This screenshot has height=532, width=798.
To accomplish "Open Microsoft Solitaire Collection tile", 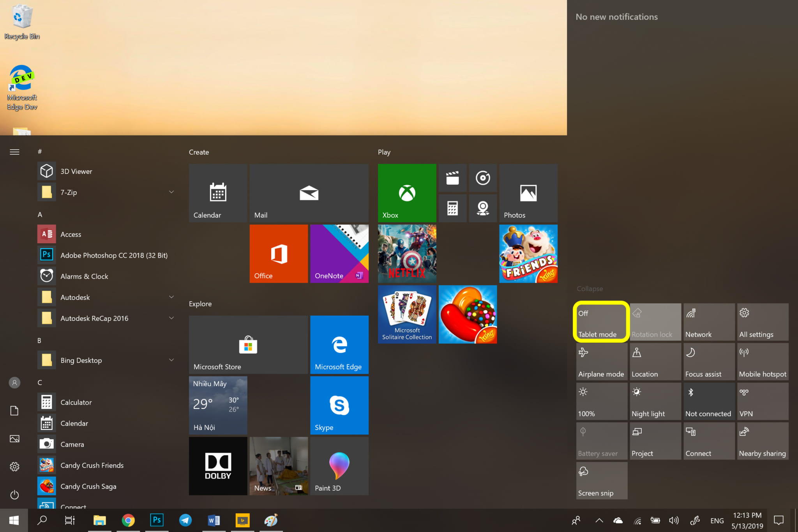I will (407, 315).
